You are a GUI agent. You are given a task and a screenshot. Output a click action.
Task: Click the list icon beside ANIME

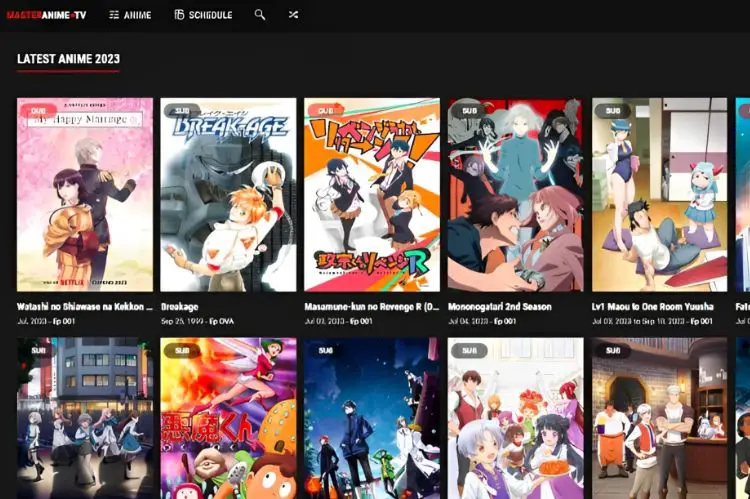tap(114, 15)
